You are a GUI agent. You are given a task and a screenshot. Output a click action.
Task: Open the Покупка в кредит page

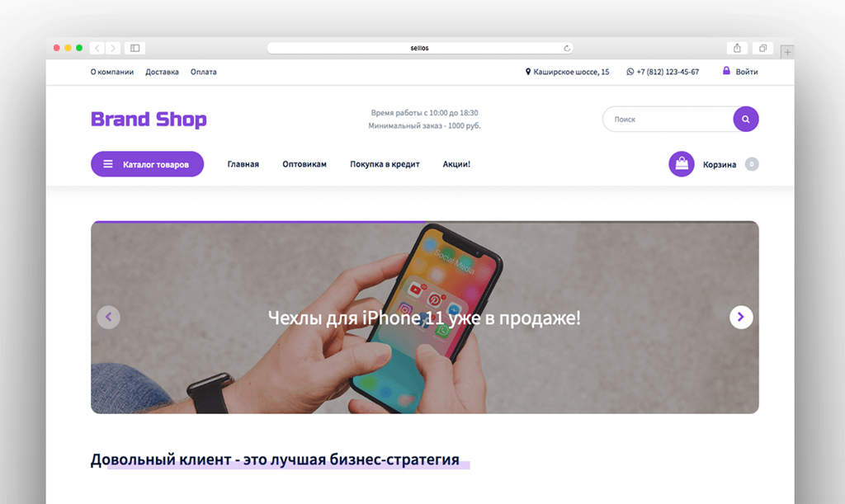pyautogui.click(x=385, y=164)
